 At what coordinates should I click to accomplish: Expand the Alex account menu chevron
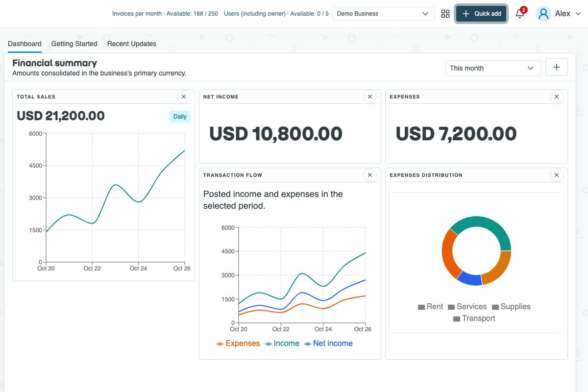[x=578, y=14]
